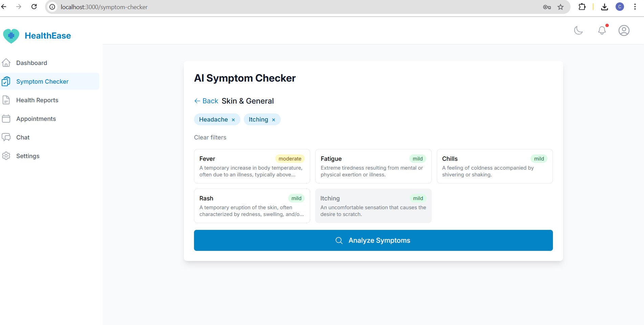Remove the Headache filter chip
The image size is (644, 325).
coord(233,119)
